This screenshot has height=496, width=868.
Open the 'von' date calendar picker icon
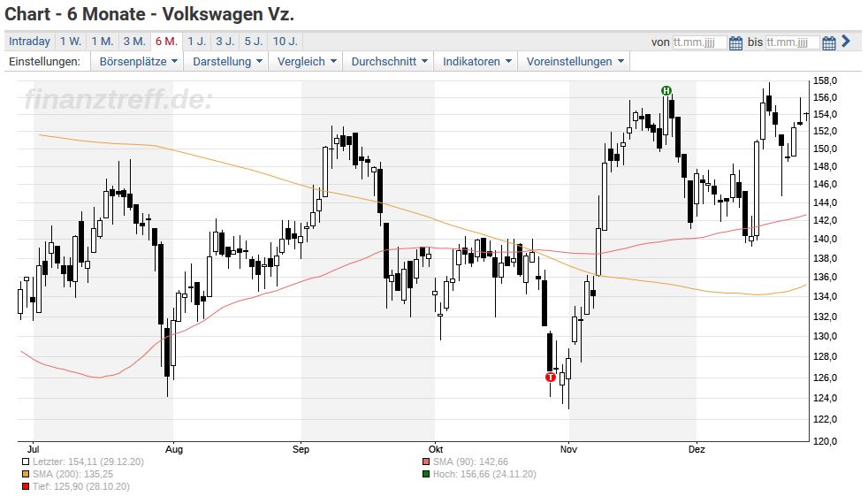(x=735, y=42)
